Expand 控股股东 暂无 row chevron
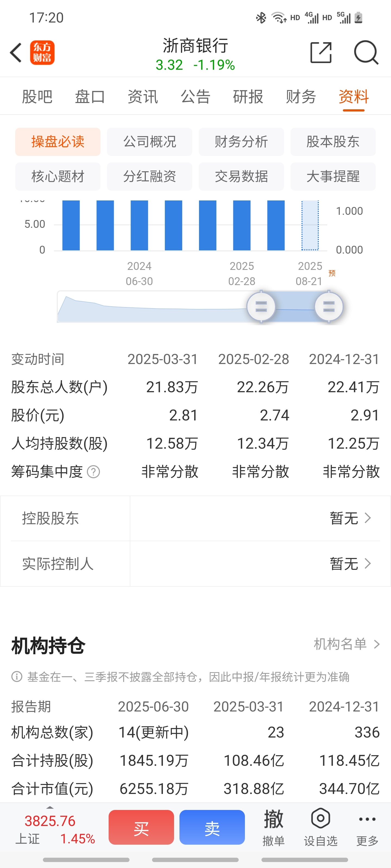This screenshot has height=868, width=391. 368,518
